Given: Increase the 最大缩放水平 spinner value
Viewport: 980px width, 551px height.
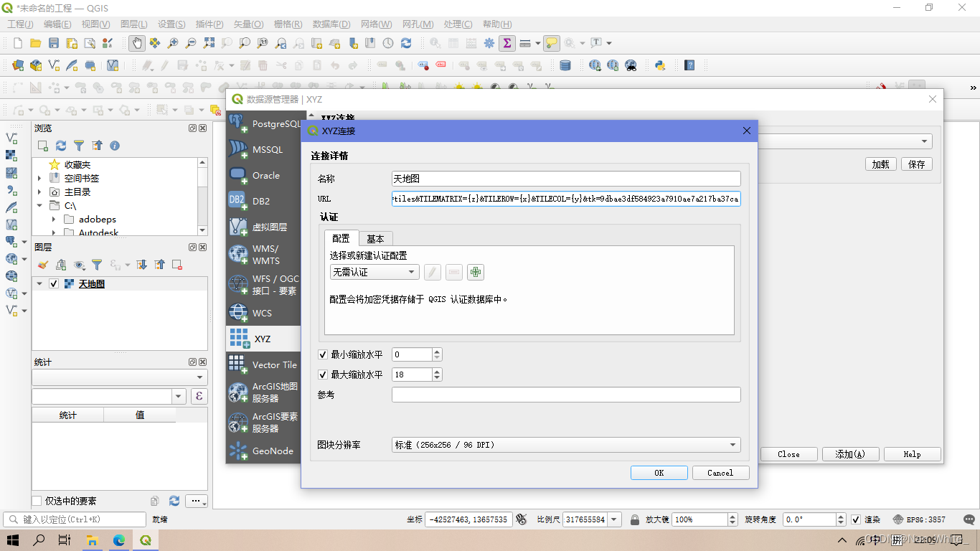Looking at the screenshot, I should 438,371.
